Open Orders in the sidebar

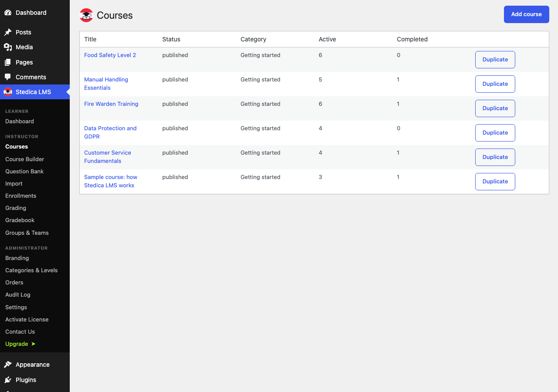click(14, 282)
